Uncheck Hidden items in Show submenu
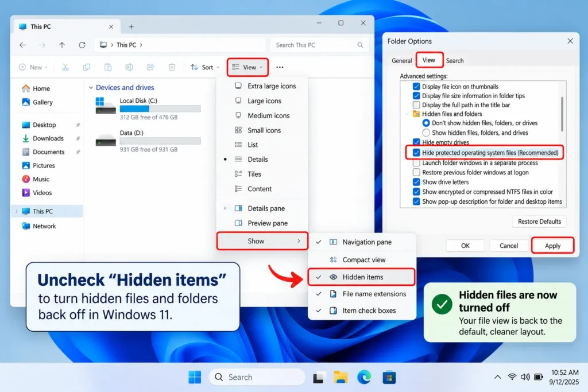This screenshot has height=392, width=588. coord(362,277)
